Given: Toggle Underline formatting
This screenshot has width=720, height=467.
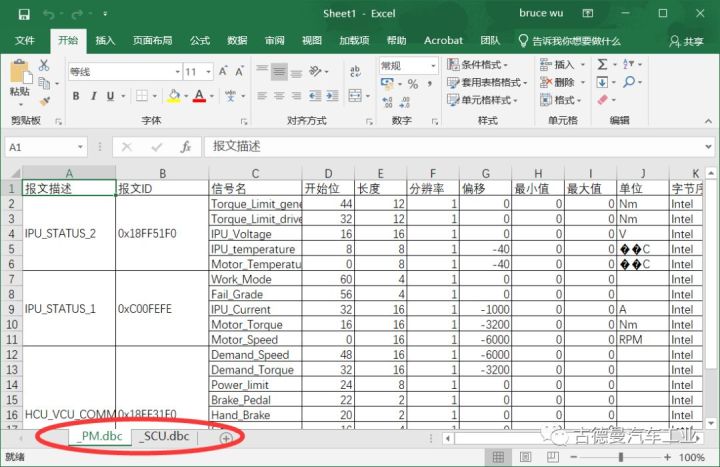Looking at the screenshot, I should click(x=110, y=96).
